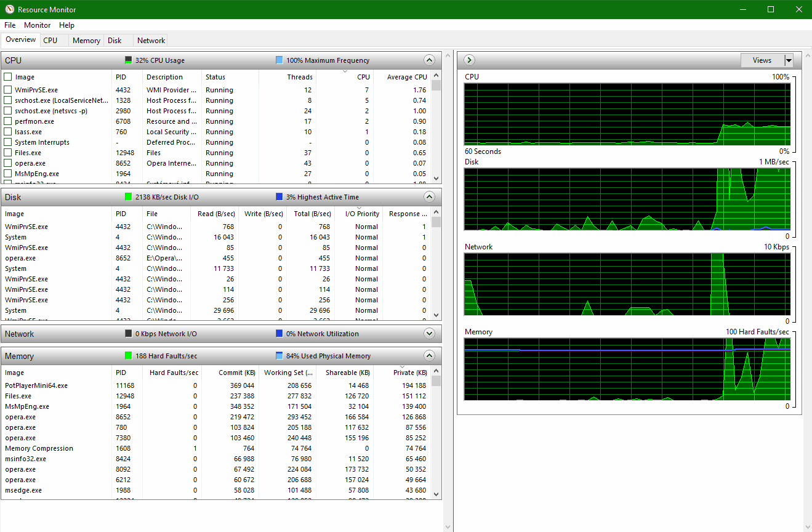Sort Disk list by I/O Priority
This screenshot has height=532, width=812.
point(358,214)
